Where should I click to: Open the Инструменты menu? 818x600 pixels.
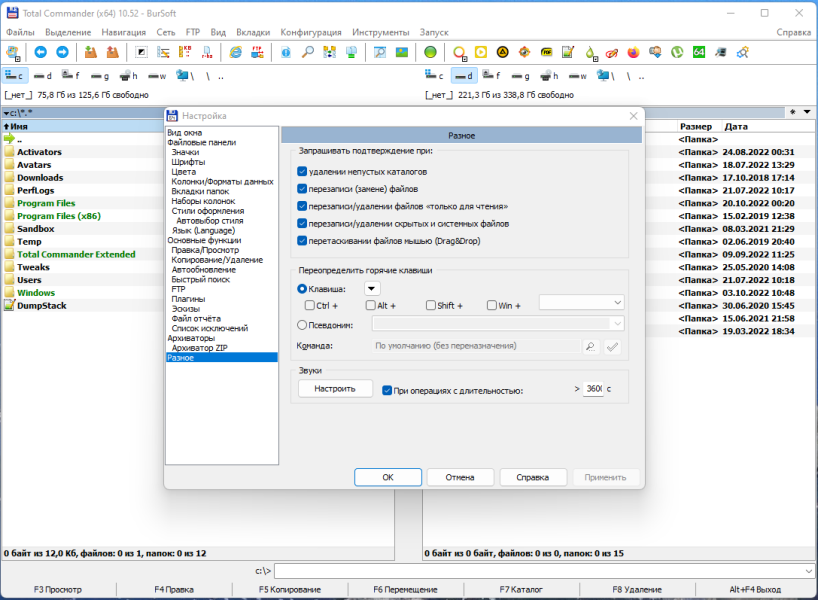pyautogui.click(x=381, y=32)
